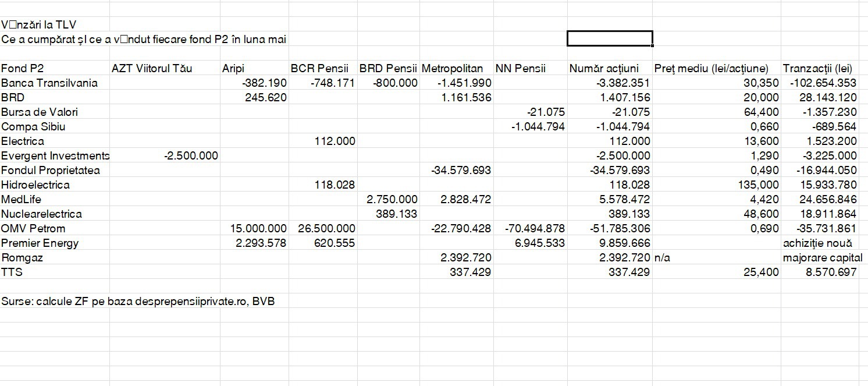This screenshot has height=386, width=868.
Task: Select the 'Fondul Proprietatea' row label
Action: (51, 170)
